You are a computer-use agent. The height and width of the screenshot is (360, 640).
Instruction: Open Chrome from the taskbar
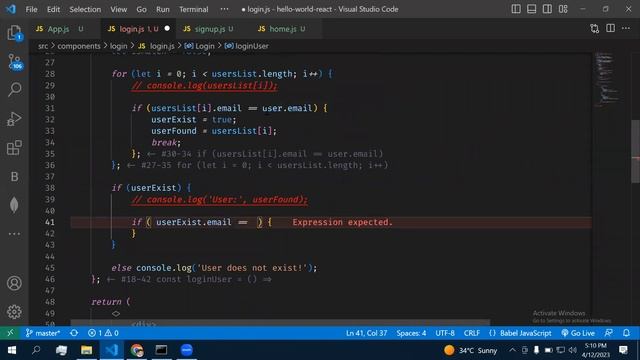coord(137,350)
